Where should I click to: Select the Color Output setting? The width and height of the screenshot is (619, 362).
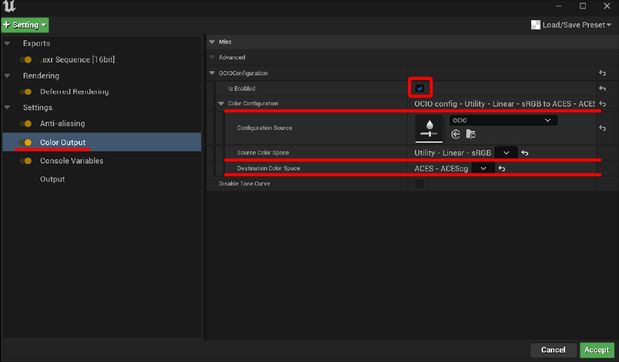(x=102, y=142)
